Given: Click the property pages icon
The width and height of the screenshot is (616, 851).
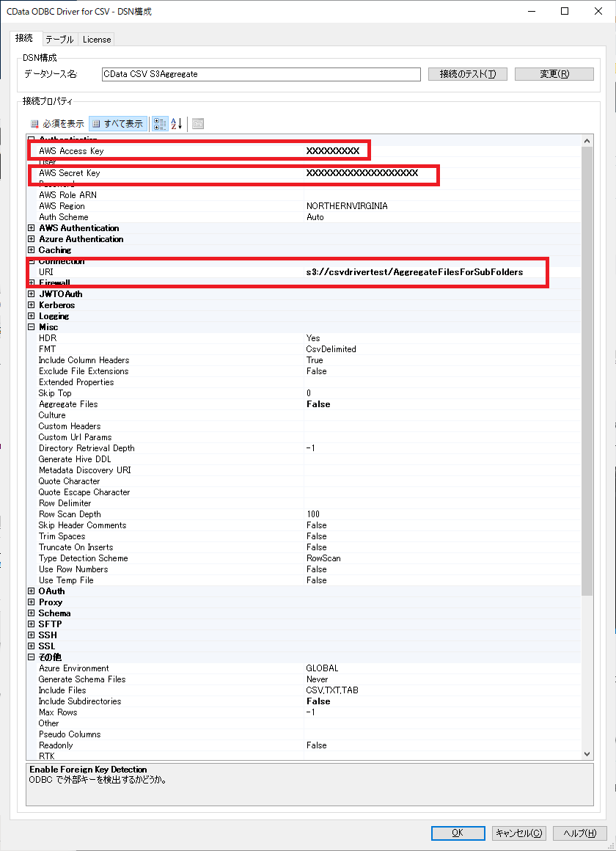Looking at the screenshot, I should [x=198, y=124].
